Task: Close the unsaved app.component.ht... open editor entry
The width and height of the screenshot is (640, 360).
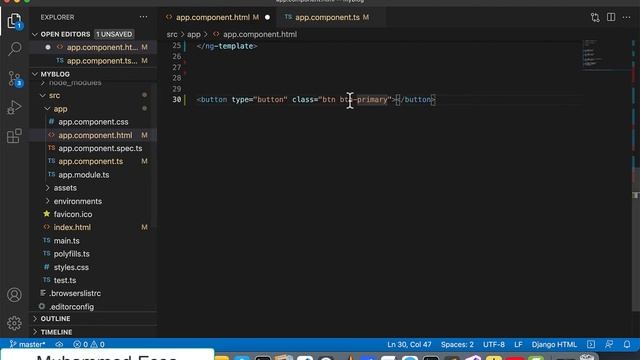Action: pyautogui.click(x=48, y=47)
